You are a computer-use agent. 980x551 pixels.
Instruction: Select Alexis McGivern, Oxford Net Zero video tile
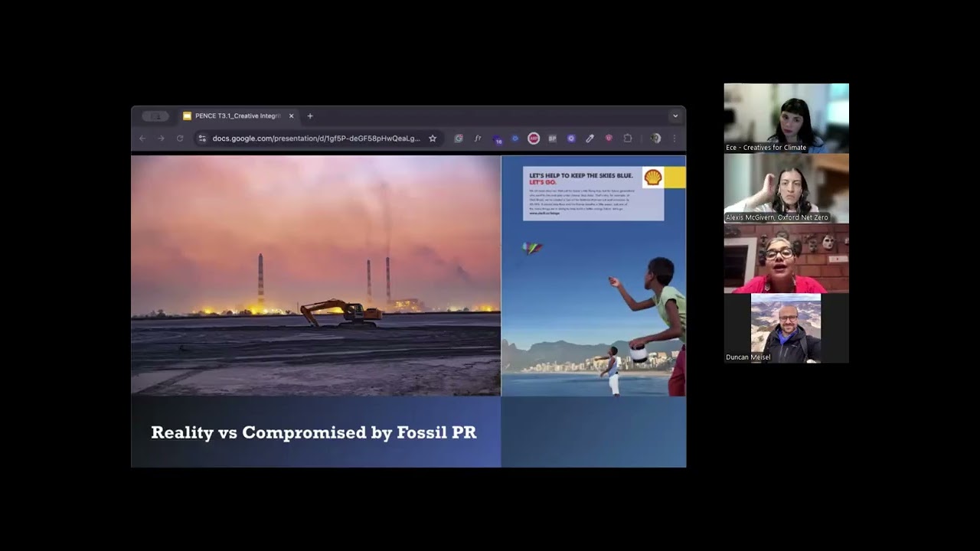pyautogui.click(x=786, y=188)
